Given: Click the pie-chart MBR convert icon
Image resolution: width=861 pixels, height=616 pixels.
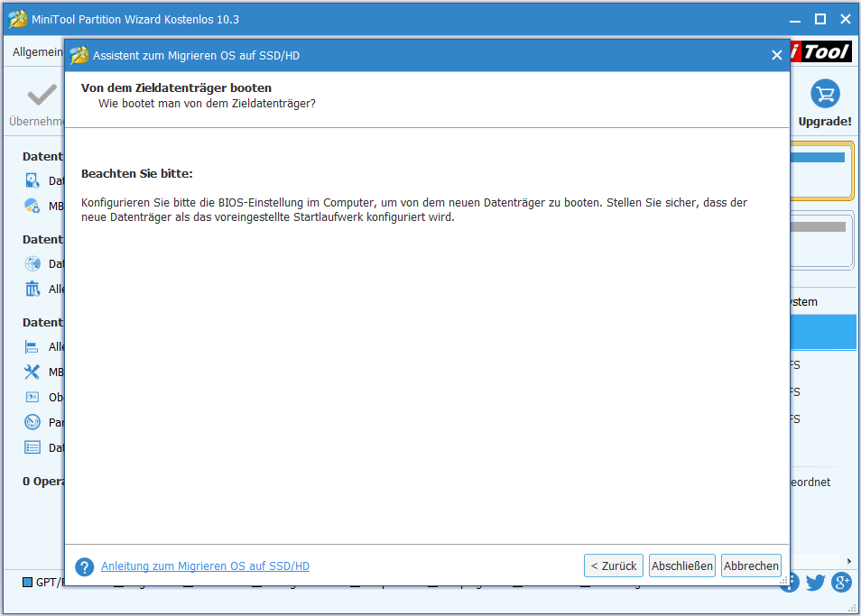Looking at the screenshot, I should point(32,206).
